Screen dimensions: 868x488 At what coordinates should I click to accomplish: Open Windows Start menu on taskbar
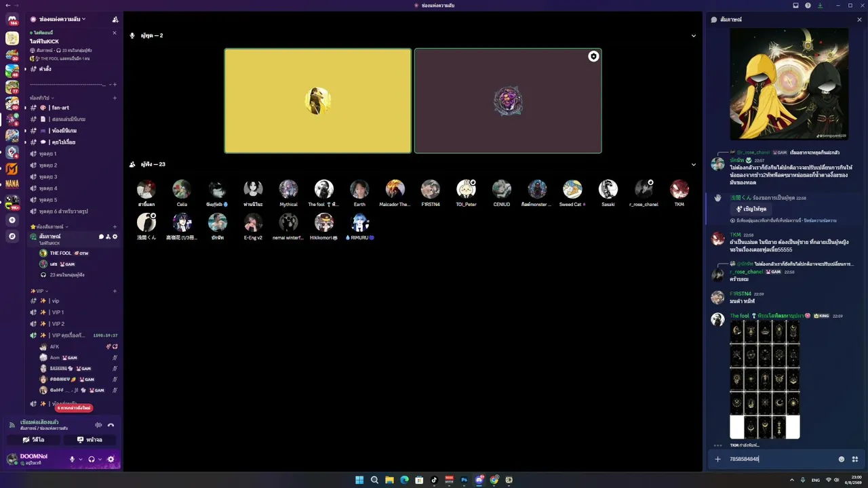pyautogui.click(x=359, y=480)
